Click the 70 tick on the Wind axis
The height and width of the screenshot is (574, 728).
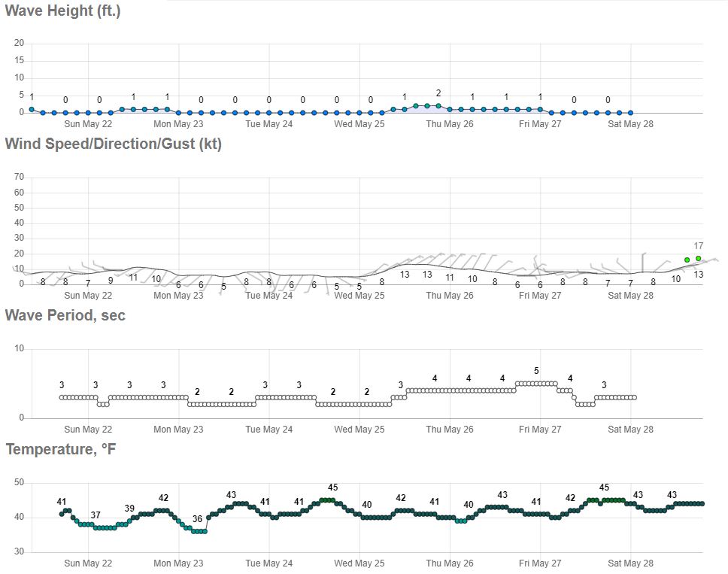[x=19, y=177]
